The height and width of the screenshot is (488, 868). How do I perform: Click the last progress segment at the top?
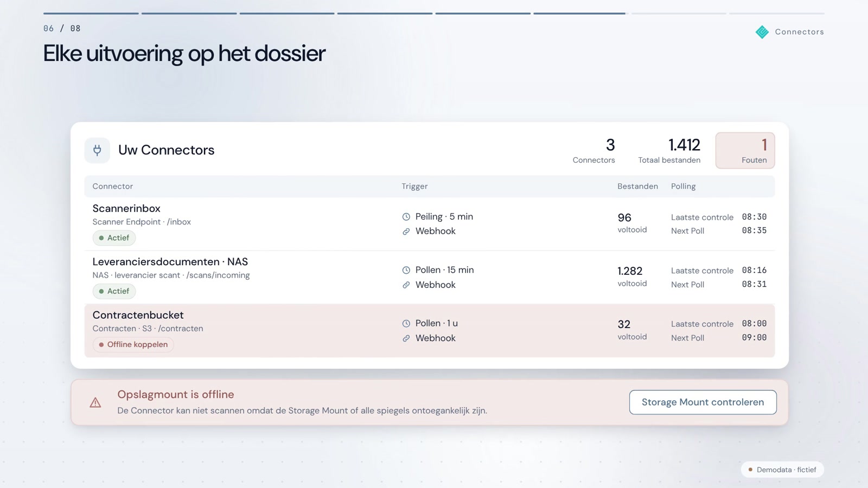777,14
